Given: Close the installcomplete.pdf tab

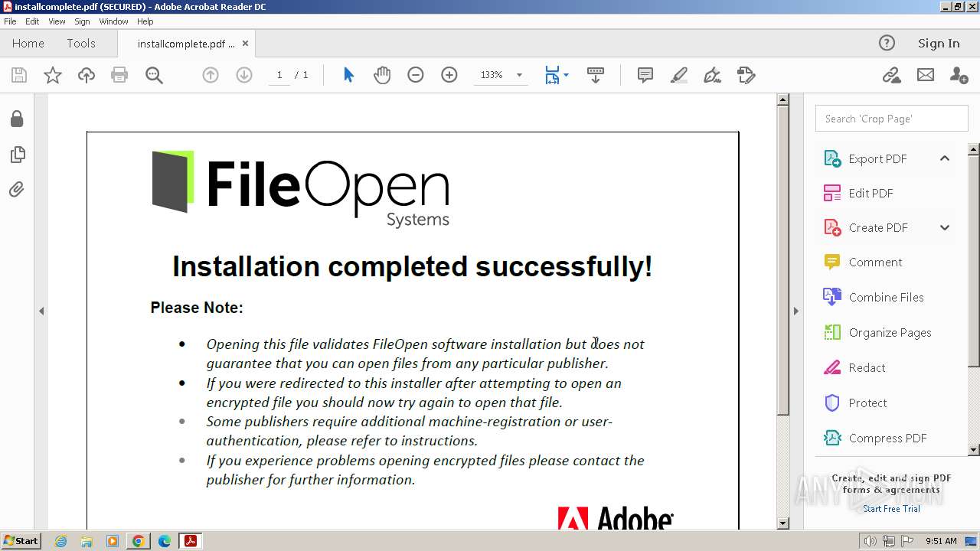Looking at the screenshot, I should click(245, 43).
